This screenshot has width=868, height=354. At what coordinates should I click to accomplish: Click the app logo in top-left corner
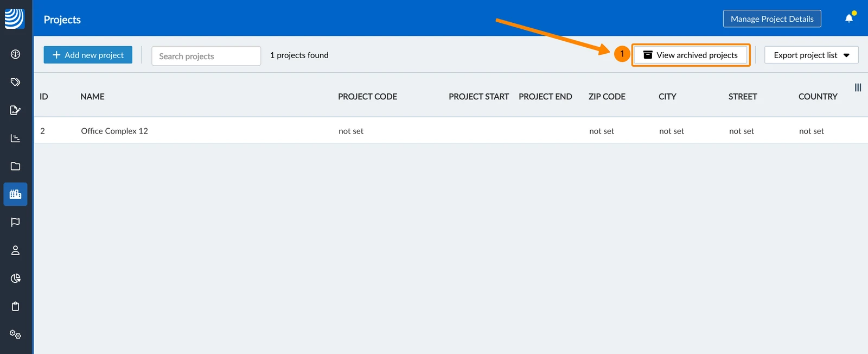pos(14,18)
